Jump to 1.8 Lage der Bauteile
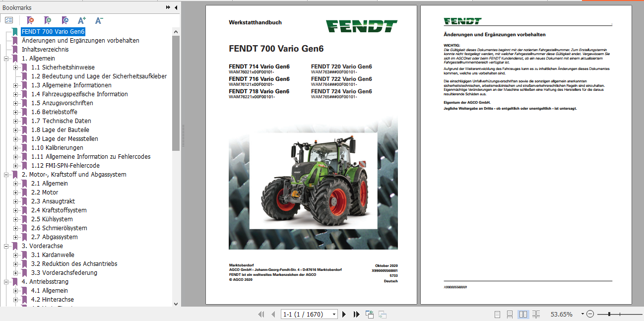This screenshot has width=644, height=321. pyautogui.click(x=60, y=130)
